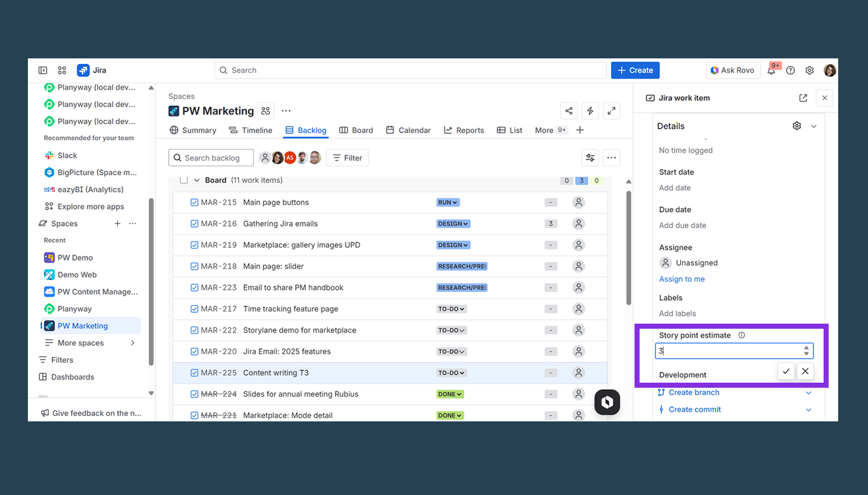Open the Ask Rovo assistant
Screen dimensions: 868x495
coord(733,70)
